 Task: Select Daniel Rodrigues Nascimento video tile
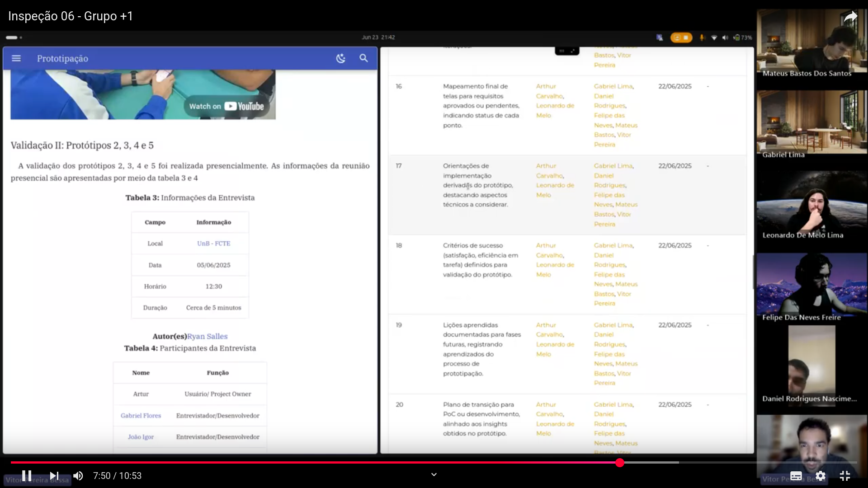coord(812,366)
